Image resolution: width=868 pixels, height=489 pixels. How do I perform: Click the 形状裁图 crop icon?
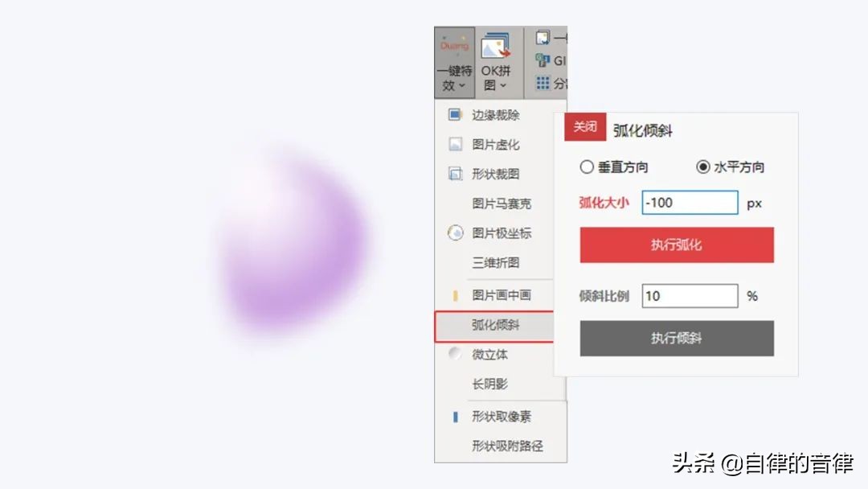(x=455, y=174)
